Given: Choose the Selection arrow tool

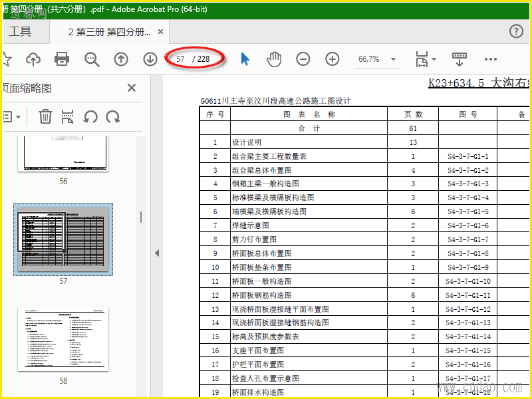Looking at the screenshot, I should [245, 59].
